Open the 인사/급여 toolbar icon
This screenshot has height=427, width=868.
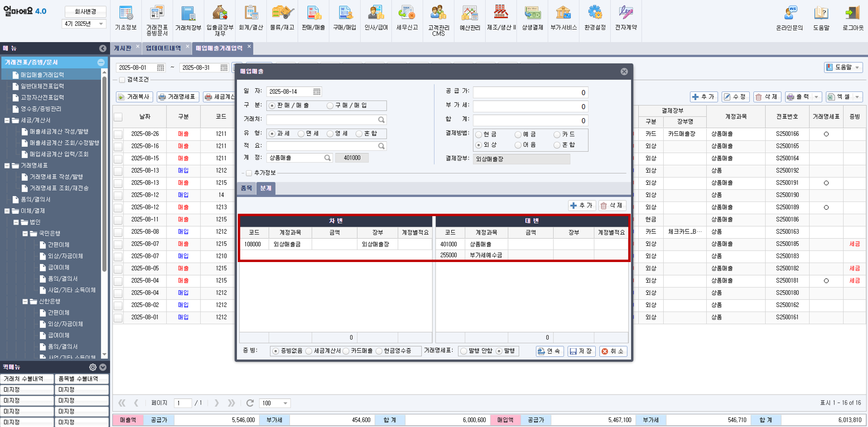[376, 19]
